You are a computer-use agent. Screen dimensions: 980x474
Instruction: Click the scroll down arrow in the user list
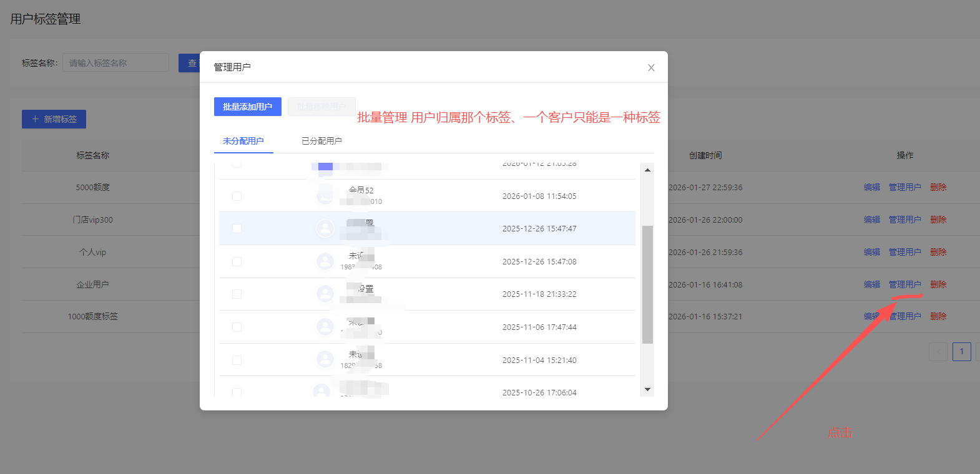(647, 389)
